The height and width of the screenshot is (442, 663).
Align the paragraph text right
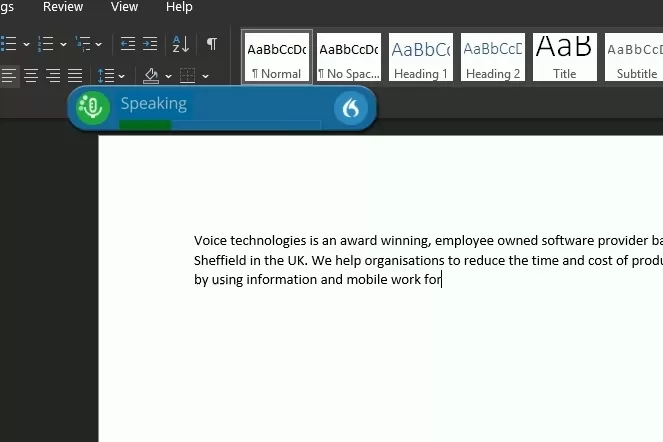pyautogui.click(x=53, y=76)
